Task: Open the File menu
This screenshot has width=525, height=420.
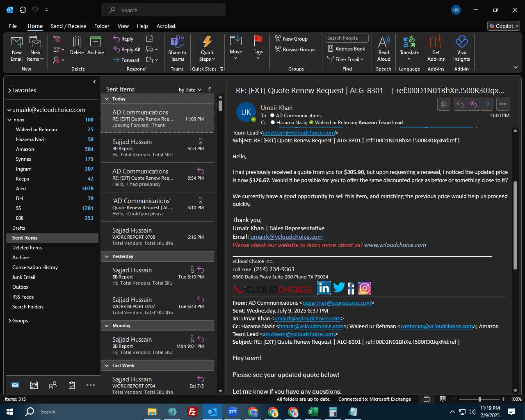Action: tap(13, 26)
